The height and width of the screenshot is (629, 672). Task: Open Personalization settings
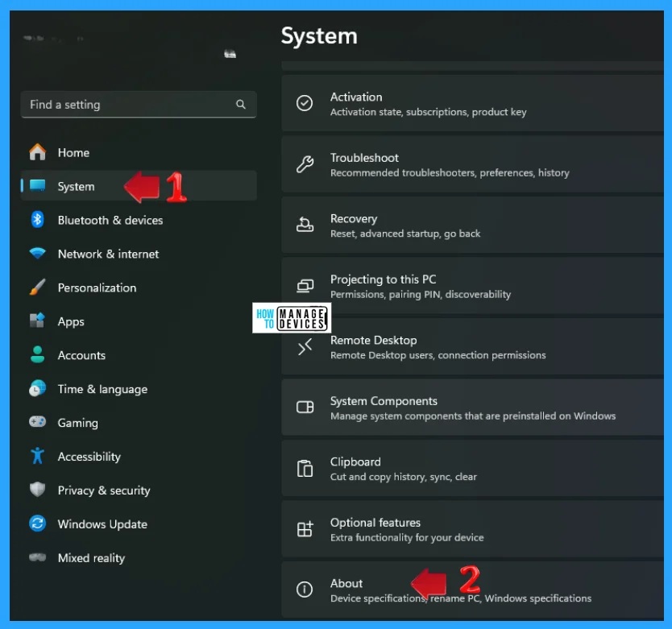click(x=139, y=288)
